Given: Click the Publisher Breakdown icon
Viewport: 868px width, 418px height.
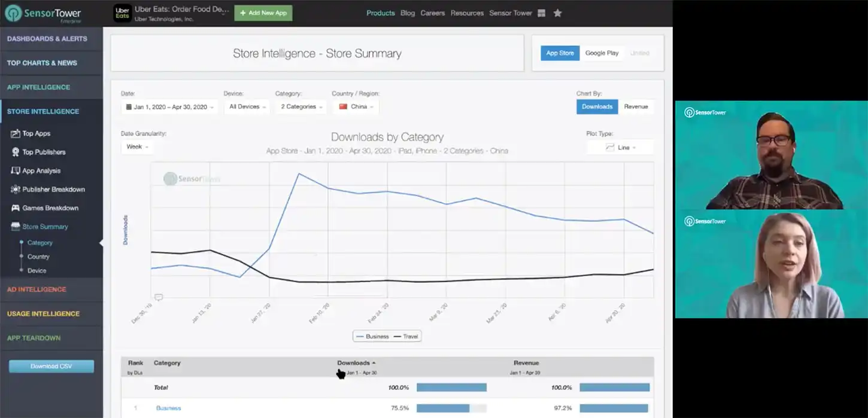Looking at the screenshot, I should click(x=16, y=190).
